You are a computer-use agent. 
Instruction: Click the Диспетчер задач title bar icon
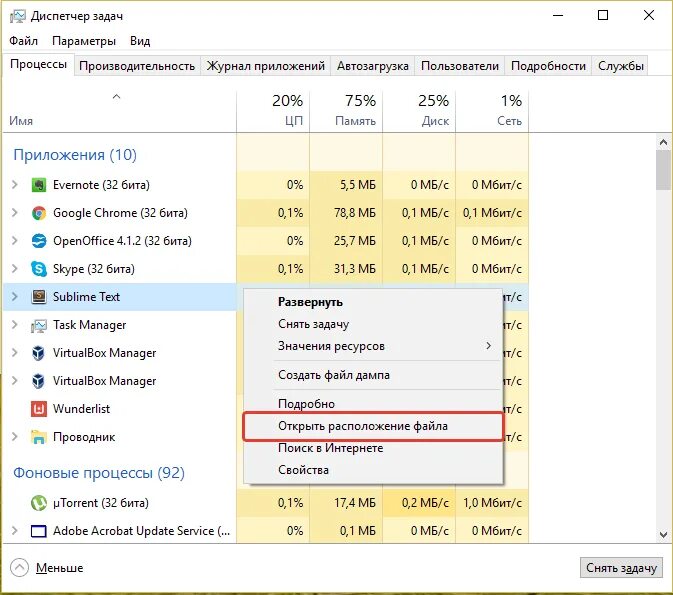[x=18, y=16]
